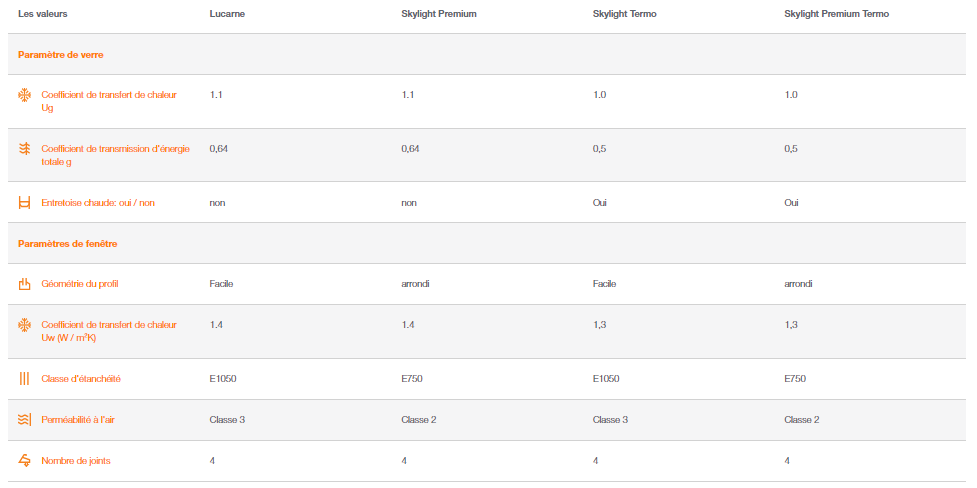Click the energy transmission g icon
977x488 pixels.
click(x=24, y=148)
